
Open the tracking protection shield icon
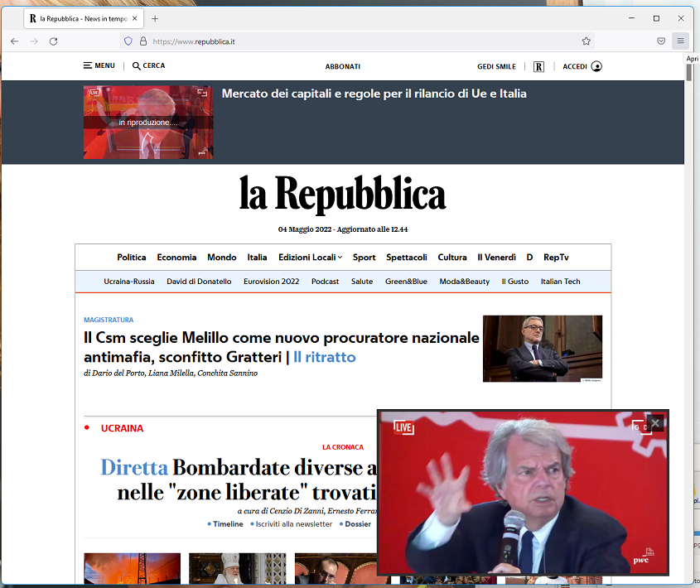click(x=128, y=41)
